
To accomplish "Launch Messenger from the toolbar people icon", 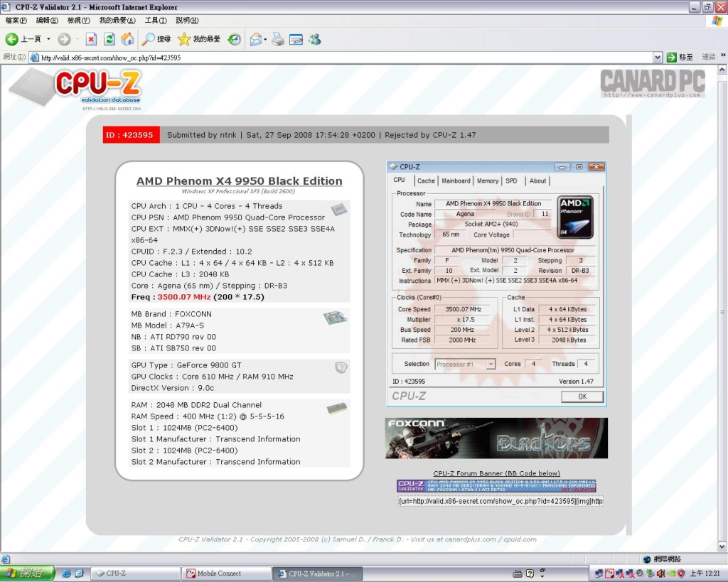I will coord(315,39).
